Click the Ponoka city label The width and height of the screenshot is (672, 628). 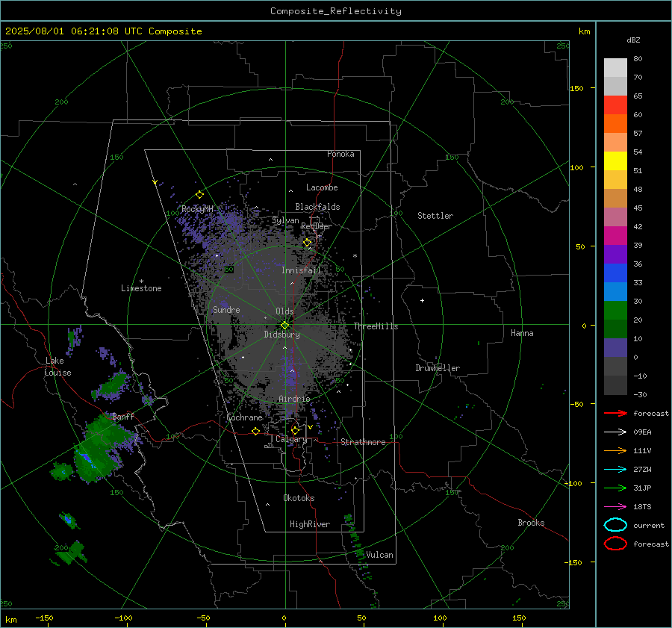tap(340, 154)
